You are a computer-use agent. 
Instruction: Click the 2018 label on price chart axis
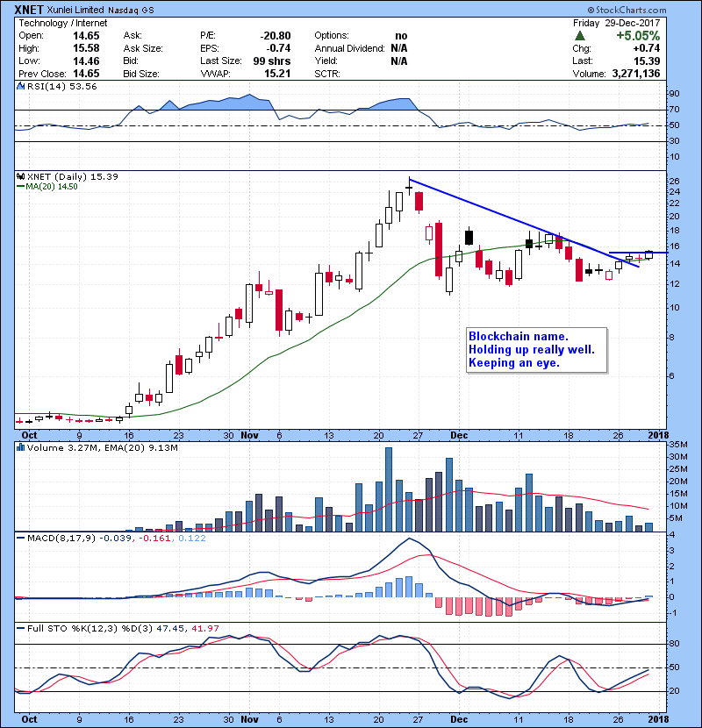[x=658, y=435]
